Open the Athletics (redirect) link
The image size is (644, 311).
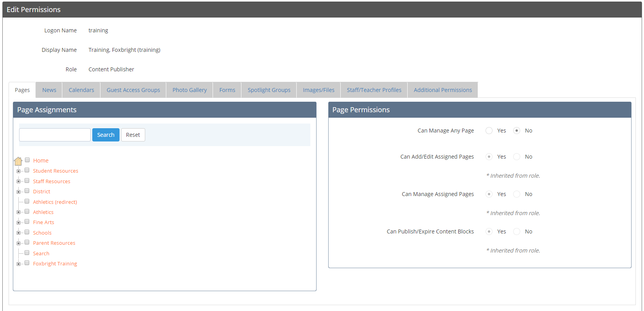click(55, 202)
